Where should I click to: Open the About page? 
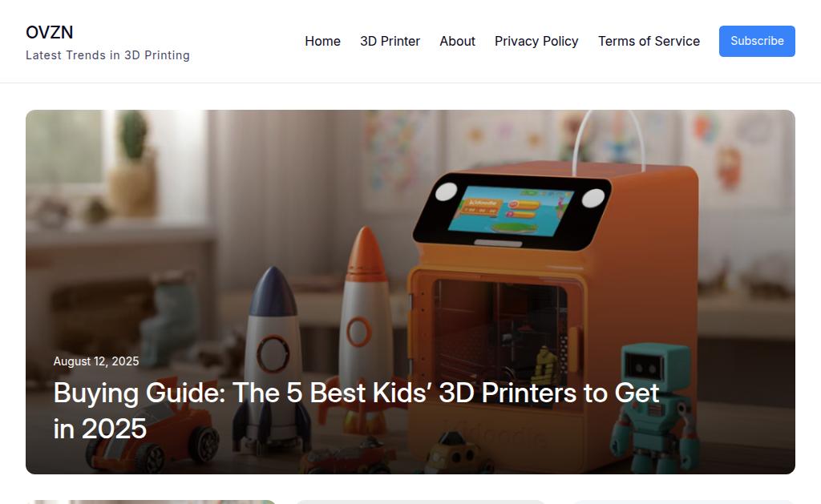[457, 42]
